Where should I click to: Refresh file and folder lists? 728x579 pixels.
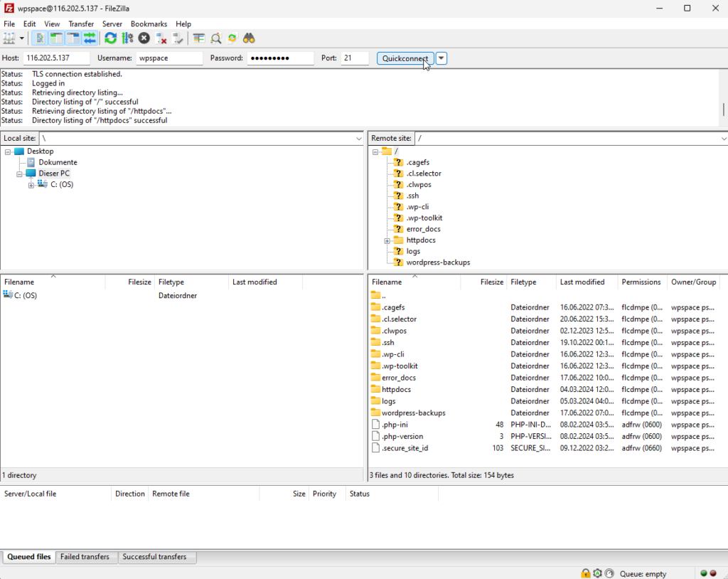110,38
